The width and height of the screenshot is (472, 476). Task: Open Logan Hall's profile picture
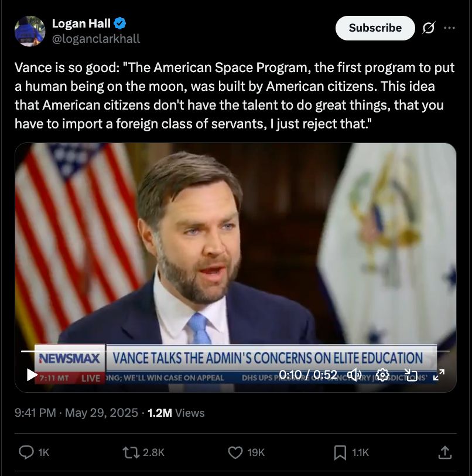[30, 31]
